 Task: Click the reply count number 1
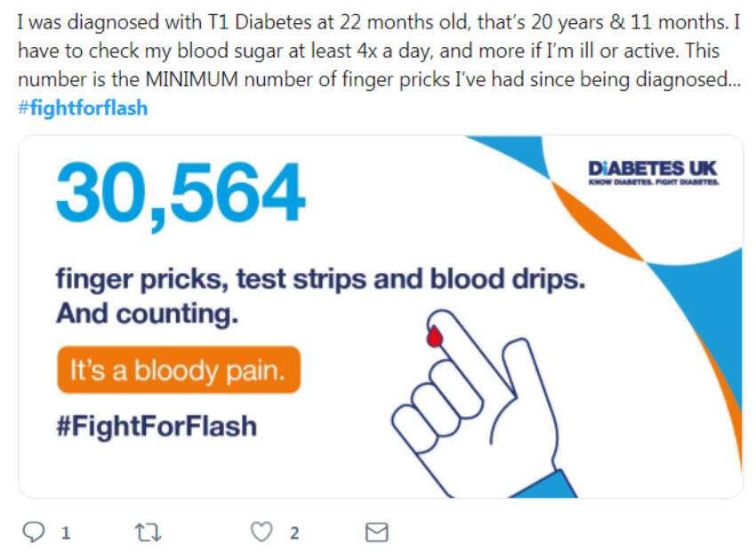coord(65,532)
